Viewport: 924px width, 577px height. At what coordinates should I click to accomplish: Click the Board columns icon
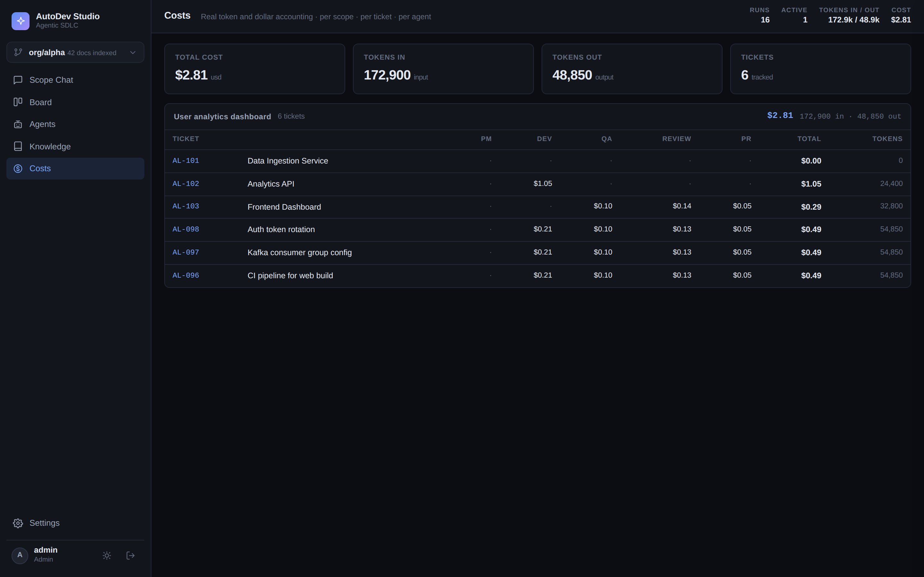tap(18, 102)
